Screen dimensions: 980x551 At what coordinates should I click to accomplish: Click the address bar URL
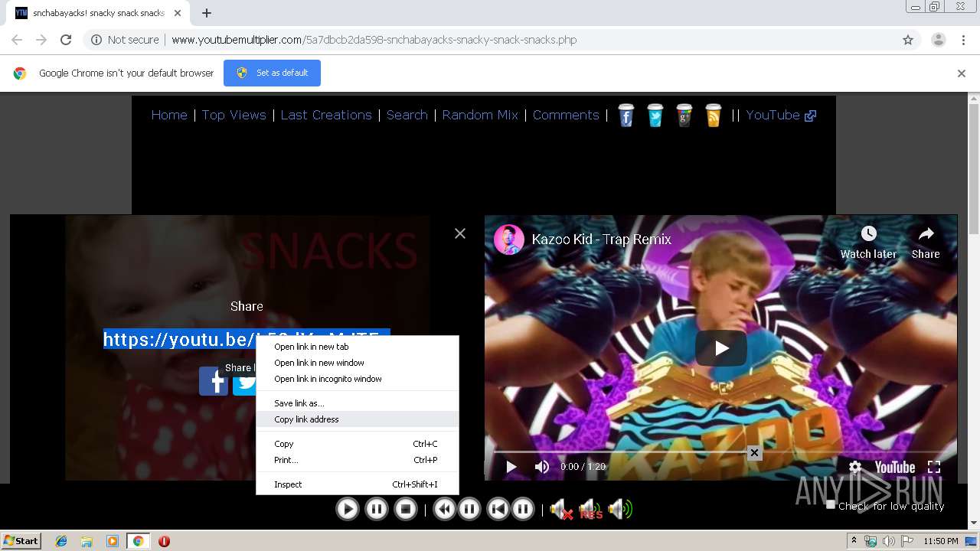(374, 40)
